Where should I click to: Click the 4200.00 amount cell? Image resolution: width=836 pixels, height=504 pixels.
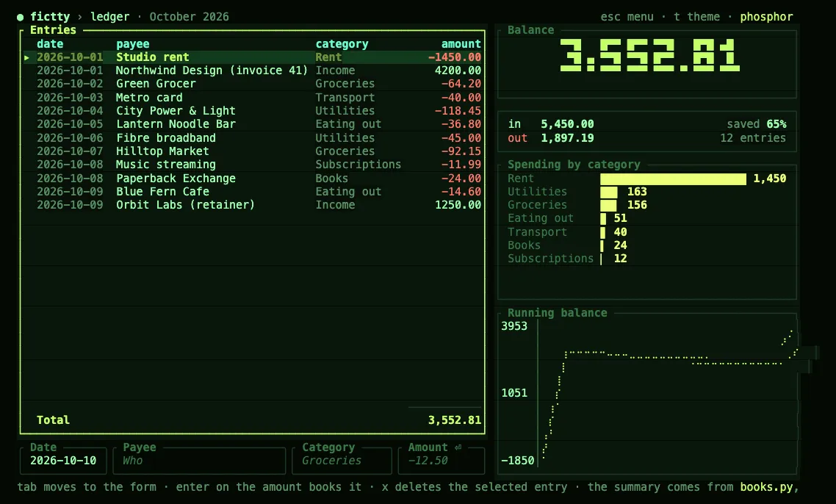[x=458, y=71]
